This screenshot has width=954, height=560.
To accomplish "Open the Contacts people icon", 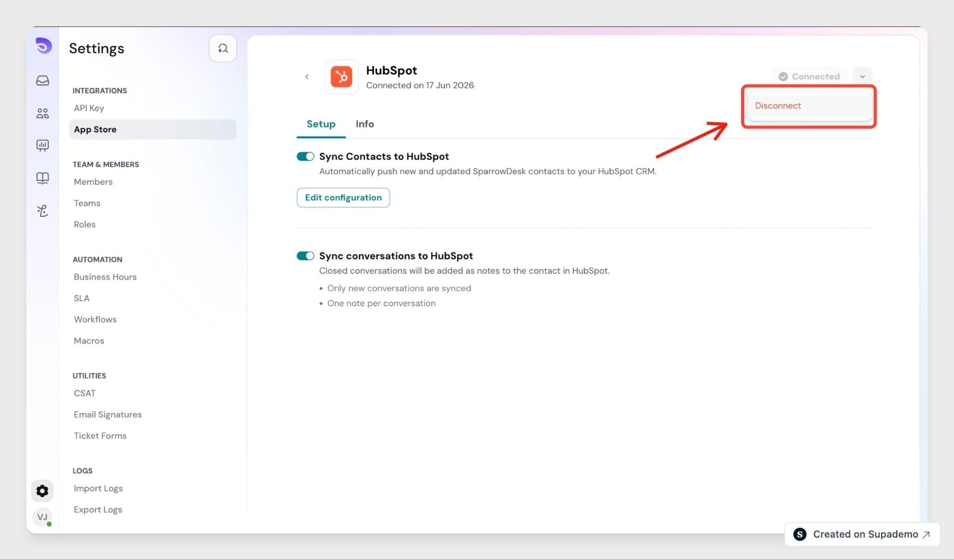I will (42, 113).
